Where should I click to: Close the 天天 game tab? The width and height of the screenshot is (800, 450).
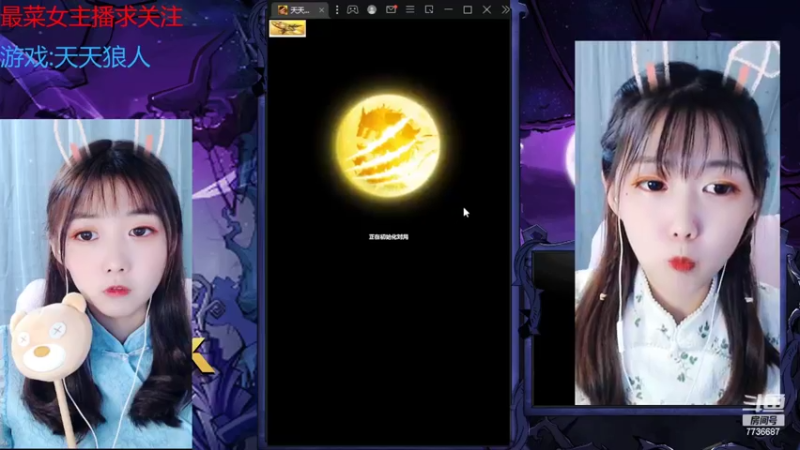click(x=321, y=10)
